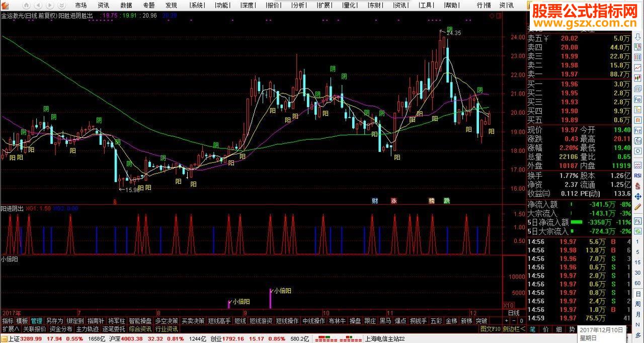Click the app logo icon top-left
644x343 pixels.
4,5
